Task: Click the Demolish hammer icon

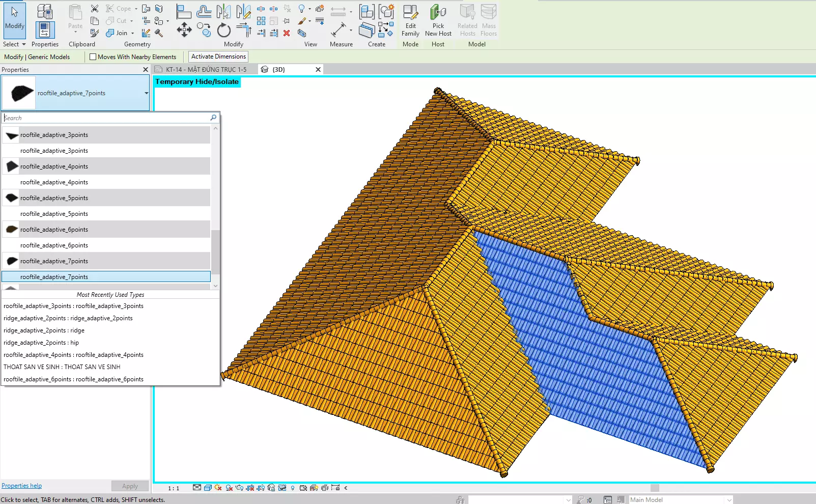Action: click(x=159, y=33)
